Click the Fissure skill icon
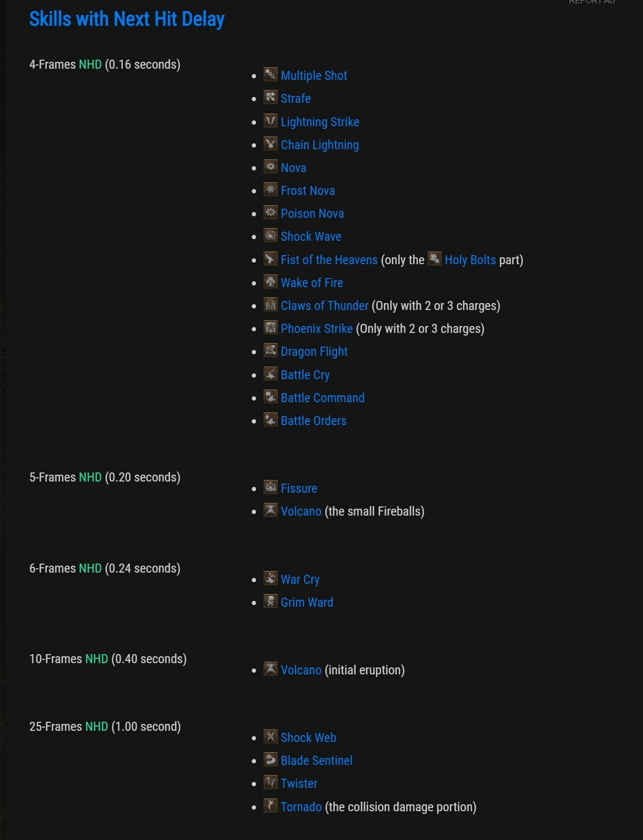The width and height of the screenshot is (643, 840). click(270, 487)
